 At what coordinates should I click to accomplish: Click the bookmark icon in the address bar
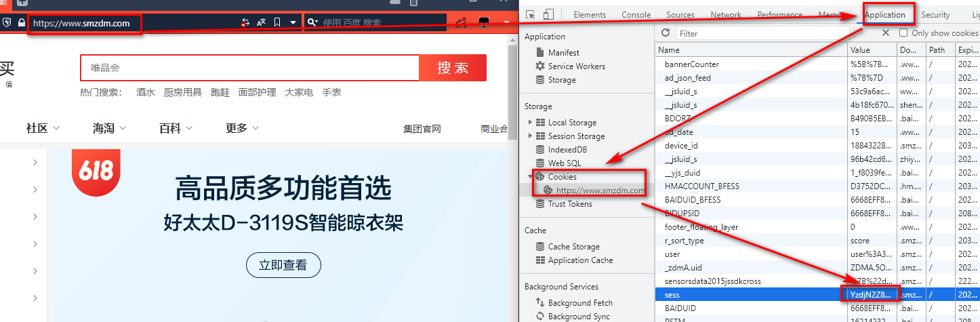277,22
